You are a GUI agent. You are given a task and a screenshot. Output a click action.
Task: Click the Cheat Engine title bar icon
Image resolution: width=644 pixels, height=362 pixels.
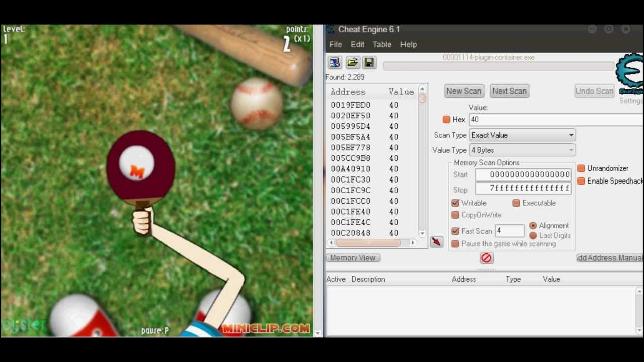[331, 30]
